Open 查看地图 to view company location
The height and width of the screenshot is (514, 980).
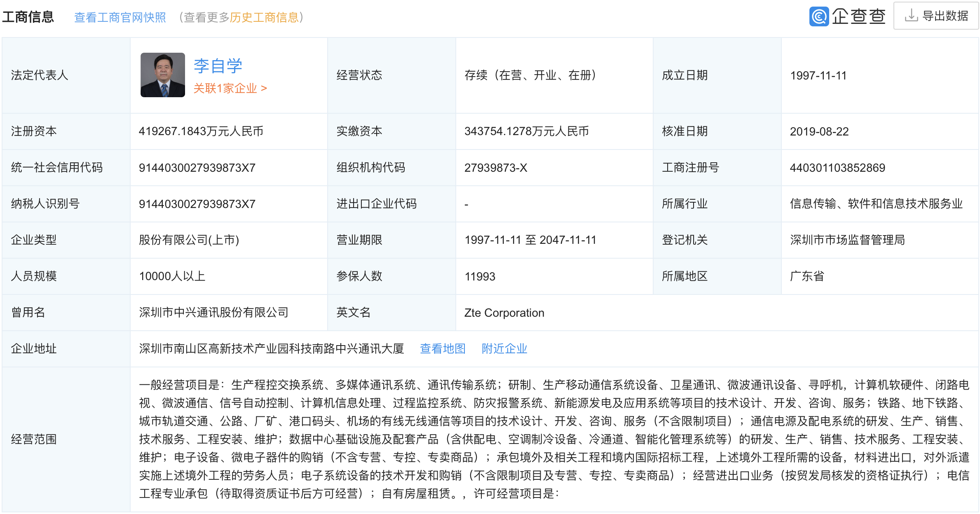442,349
